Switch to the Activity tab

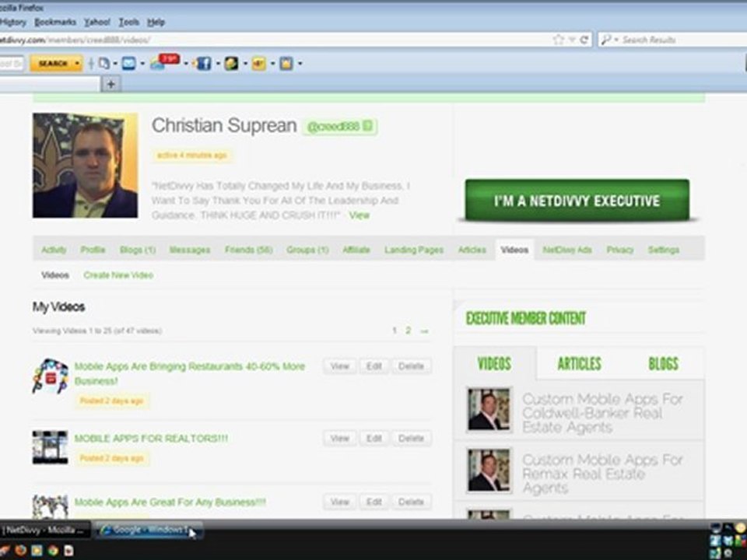(54, 250)
